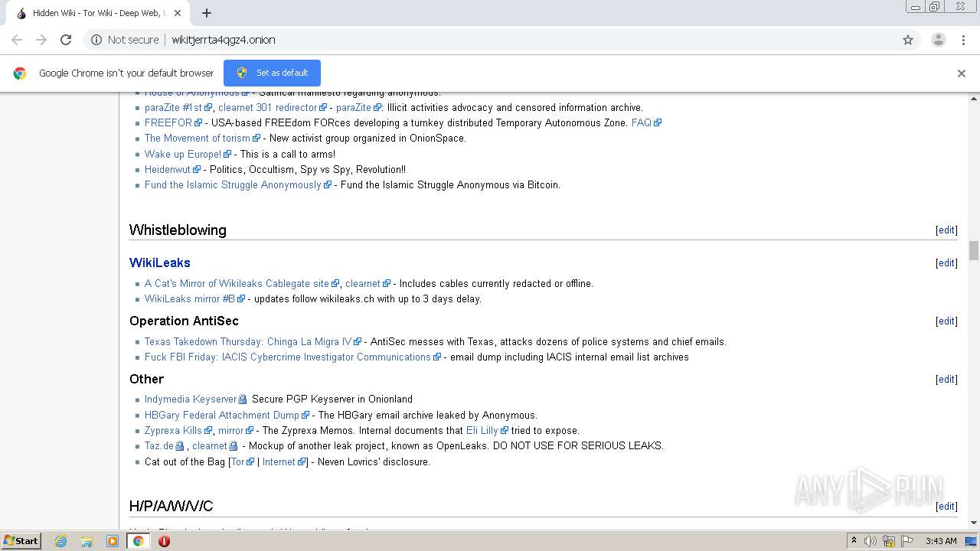Edit the H/P/A/W/V/C section
This screenshot has height=551, width=980.
click(946, 507)
